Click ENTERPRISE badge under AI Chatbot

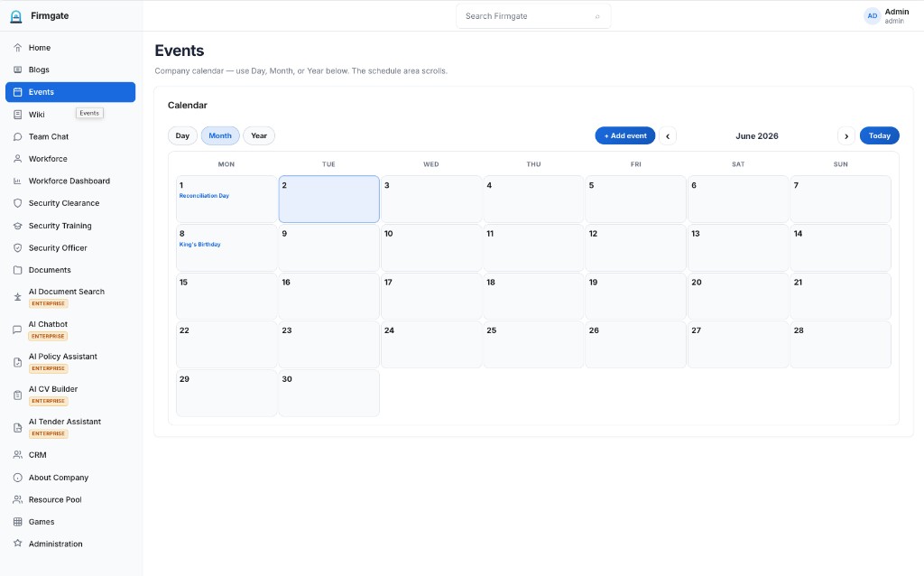click(49, 336)
